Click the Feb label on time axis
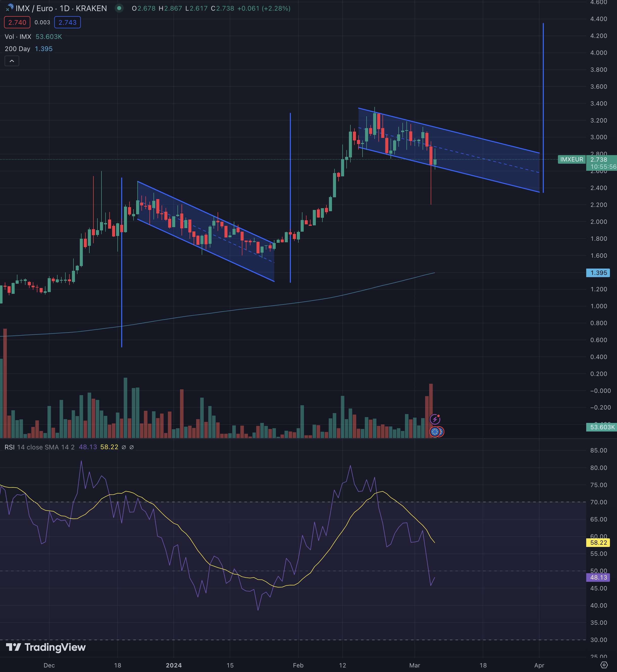The image size is (617, 672). pos(298,665)
